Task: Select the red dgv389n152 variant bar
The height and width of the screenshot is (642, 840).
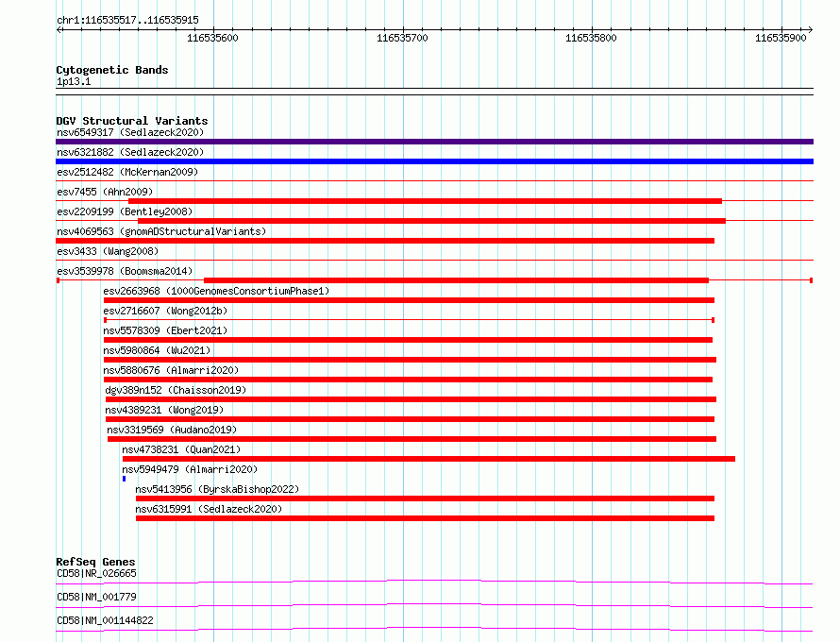Action: tap(411, 399)
